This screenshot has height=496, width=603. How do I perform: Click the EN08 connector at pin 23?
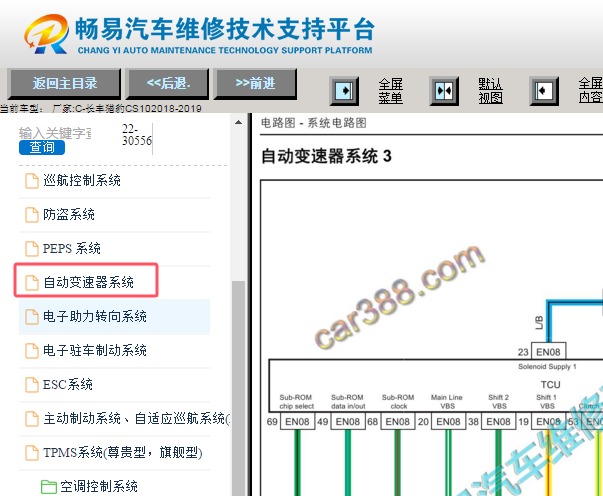(x=548, y=352)
